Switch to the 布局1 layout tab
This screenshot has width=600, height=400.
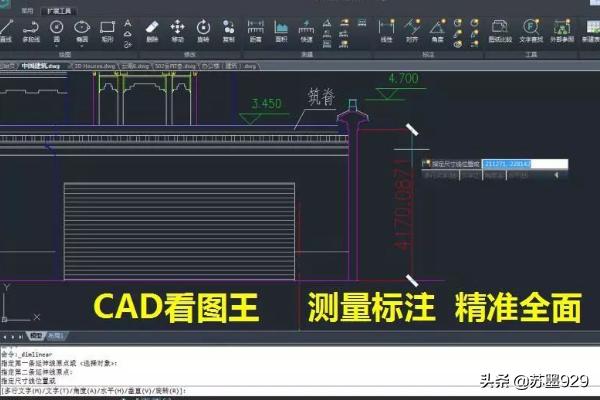[x=56, y=336]
